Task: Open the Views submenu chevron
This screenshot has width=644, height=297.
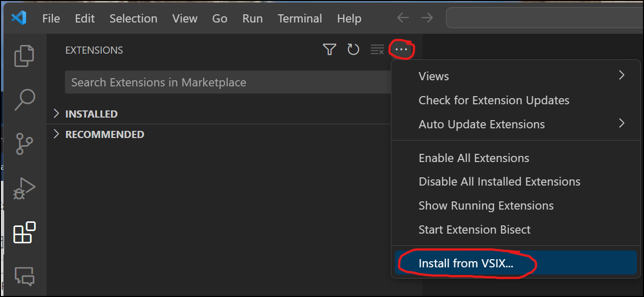Action: pos(621,75)
